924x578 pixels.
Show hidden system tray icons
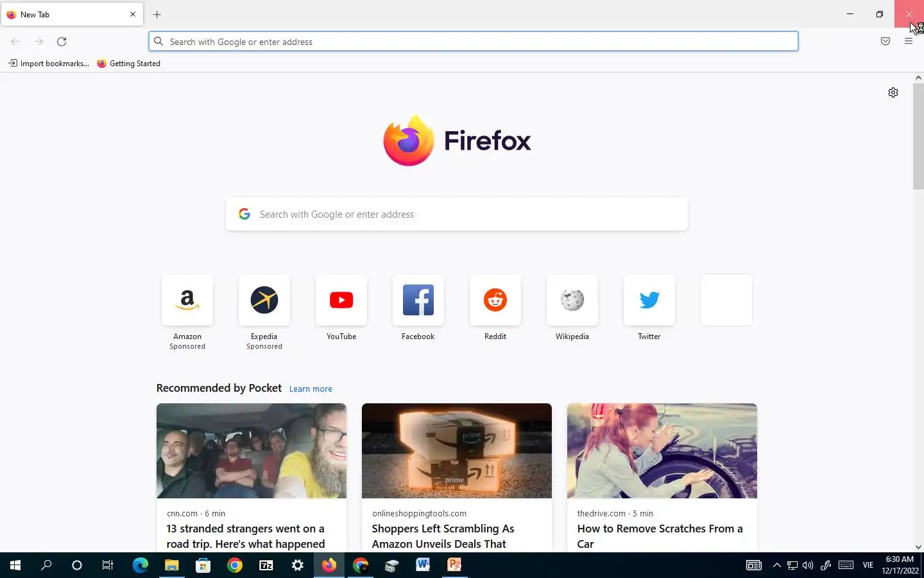click(x=776, y=565)
